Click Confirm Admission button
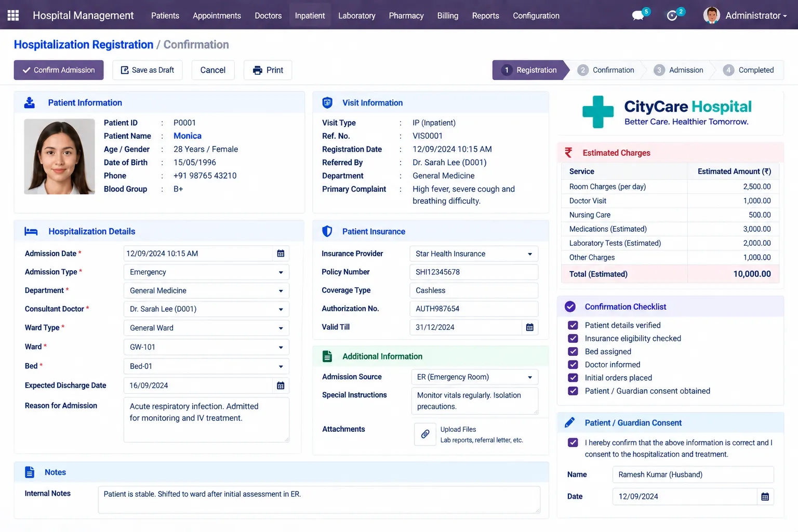This screenshot has width=798, height=532. (59, 70)
